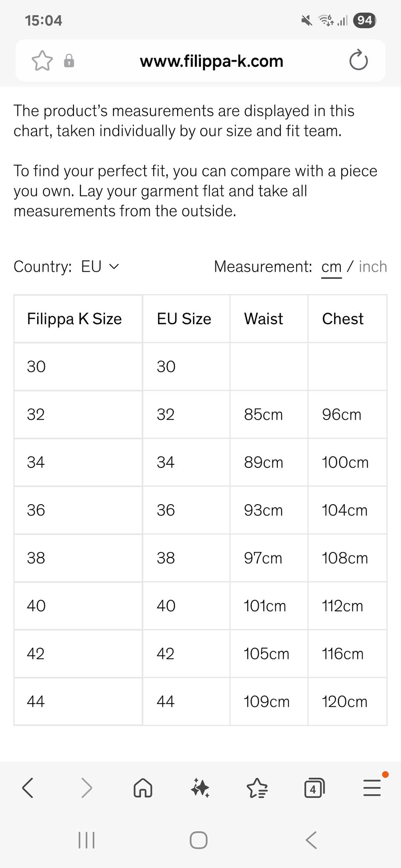Open the tab switcher showing 4 tabs
This screenshot has height=868, width=401.
click(314, 788)
